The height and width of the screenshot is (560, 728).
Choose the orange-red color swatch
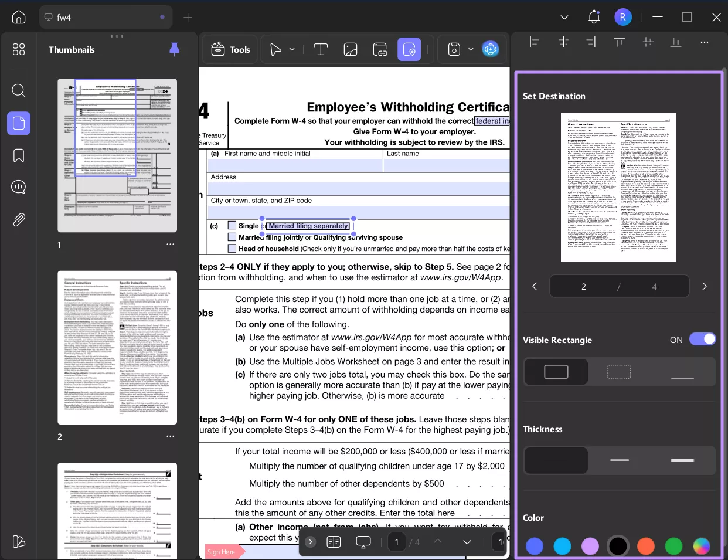[646, 546]
